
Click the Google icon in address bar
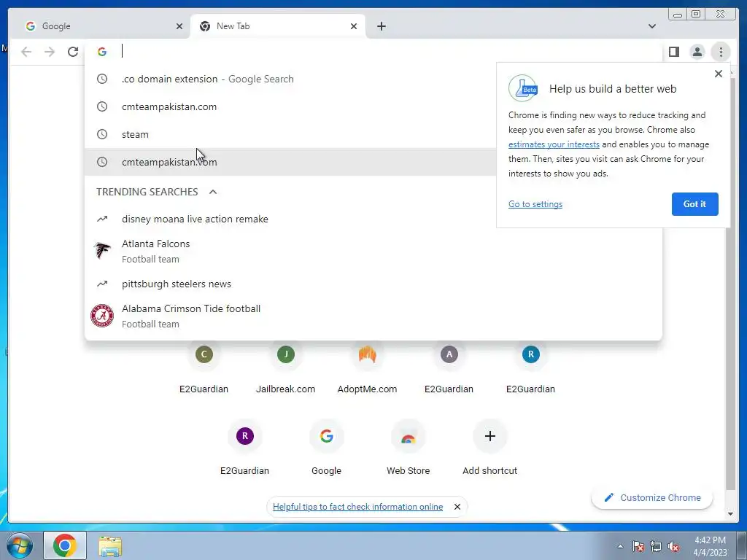(x=102, y=52)
